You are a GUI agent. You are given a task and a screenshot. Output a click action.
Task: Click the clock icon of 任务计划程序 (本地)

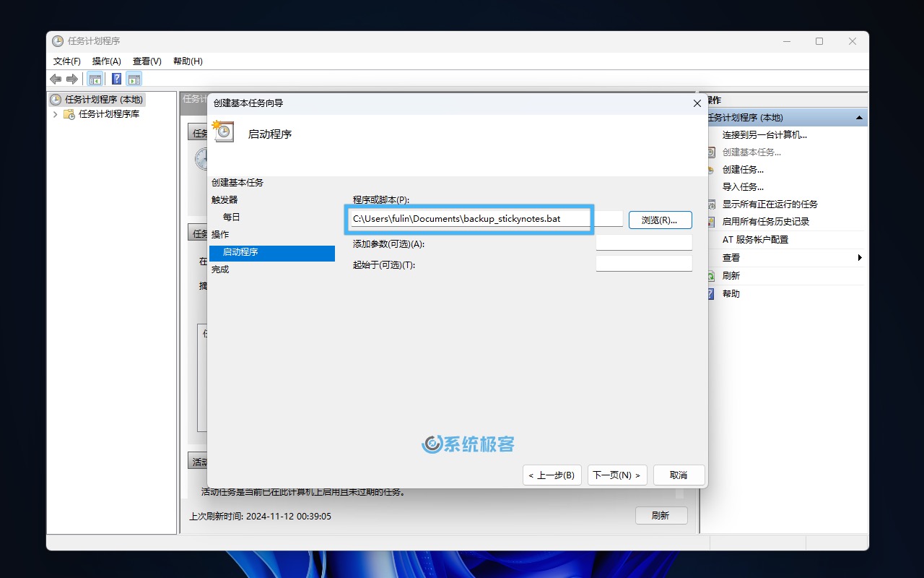coord(56,100)
